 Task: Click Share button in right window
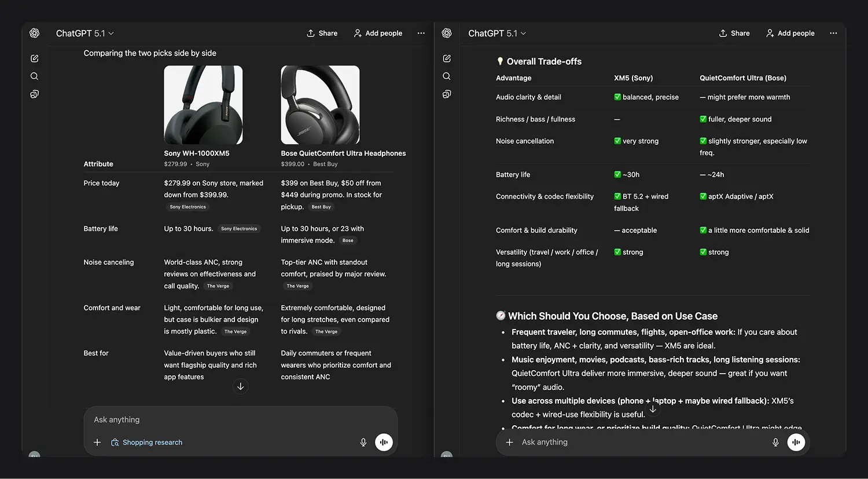point(734,33)
